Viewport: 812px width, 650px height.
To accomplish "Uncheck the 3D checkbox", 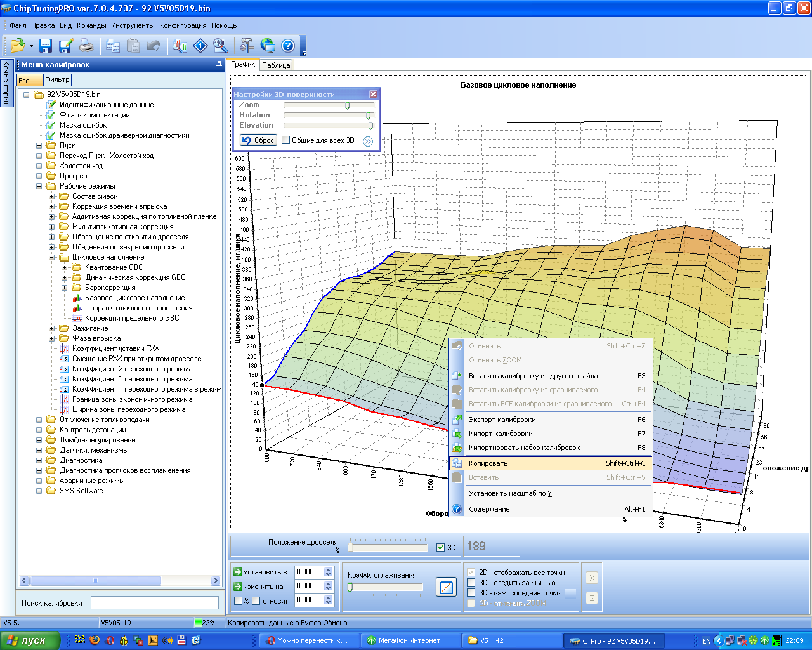I will [x=441, y=547].
